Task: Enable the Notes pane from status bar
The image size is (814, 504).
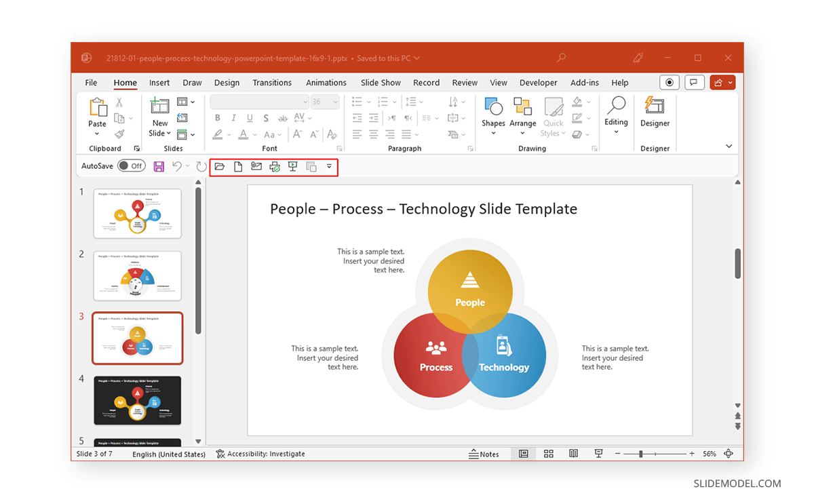Action: click(484, 454)
